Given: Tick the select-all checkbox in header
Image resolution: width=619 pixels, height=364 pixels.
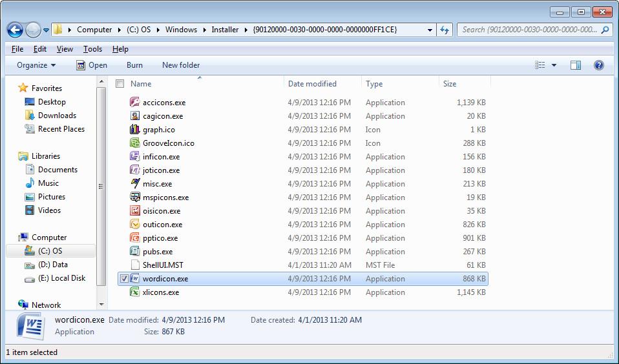Looking at the screenshot, I should (120, 84).
